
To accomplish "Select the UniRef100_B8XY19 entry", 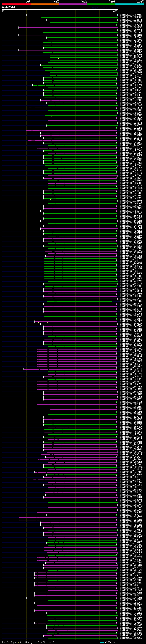I will 131,638.
